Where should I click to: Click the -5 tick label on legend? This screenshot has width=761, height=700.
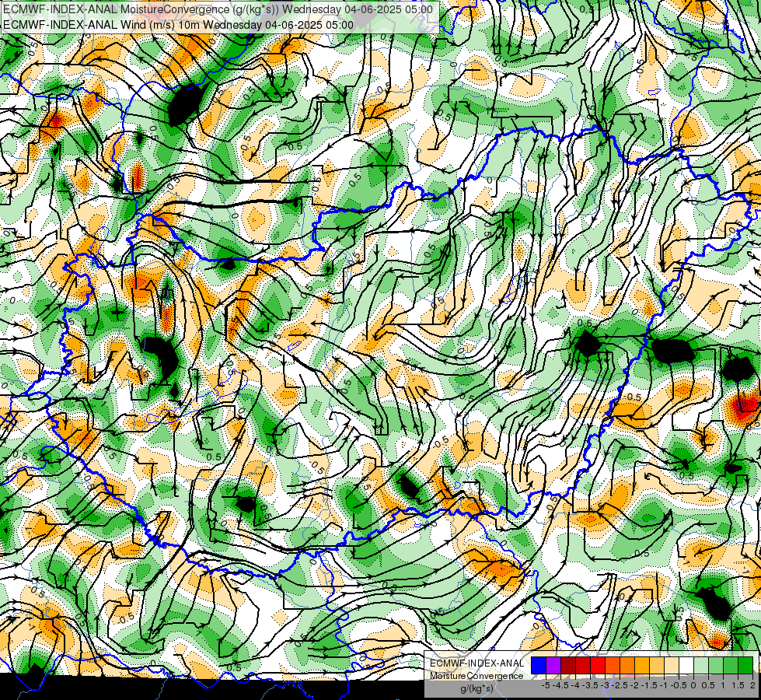tap(546, 685)
